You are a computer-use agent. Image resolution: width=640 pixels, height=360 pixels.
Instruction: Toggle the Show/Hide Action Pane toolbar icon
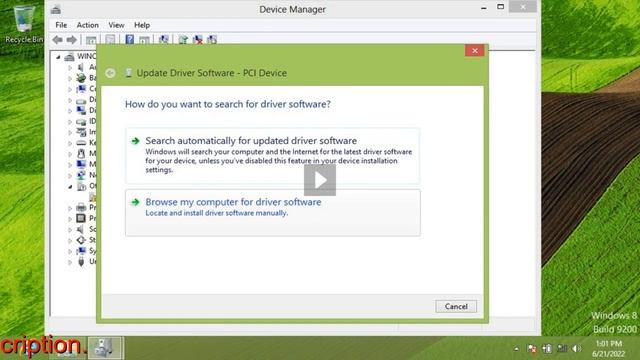pos(144,40)
